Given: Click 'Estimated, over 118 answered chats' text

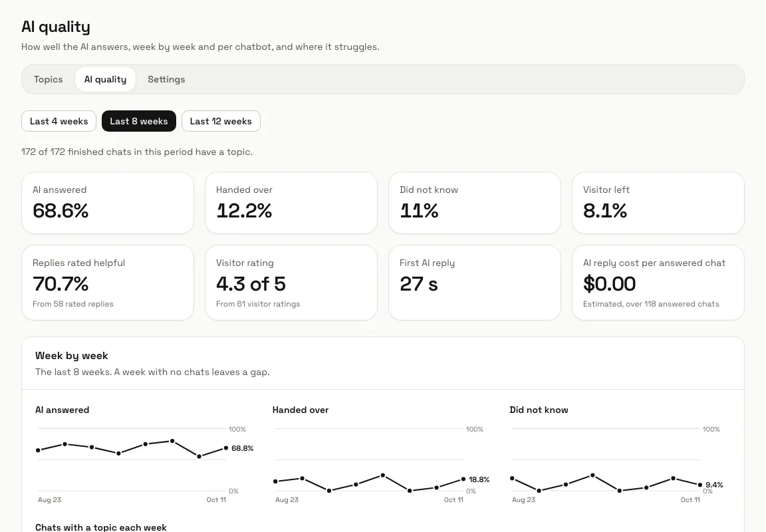Looking at the screenshot, I should (x=651, y=304).
